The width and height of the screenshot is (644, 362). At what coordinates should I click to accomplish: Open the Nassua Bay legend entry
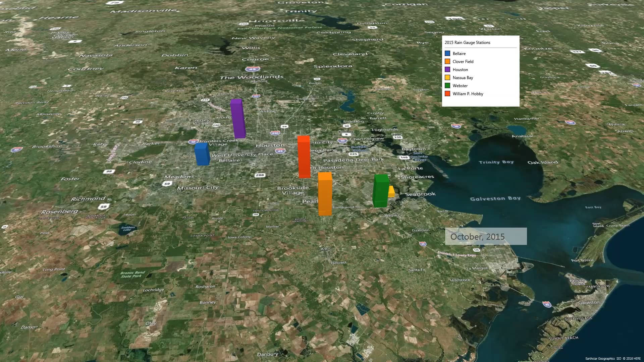[x=463, y=77]
